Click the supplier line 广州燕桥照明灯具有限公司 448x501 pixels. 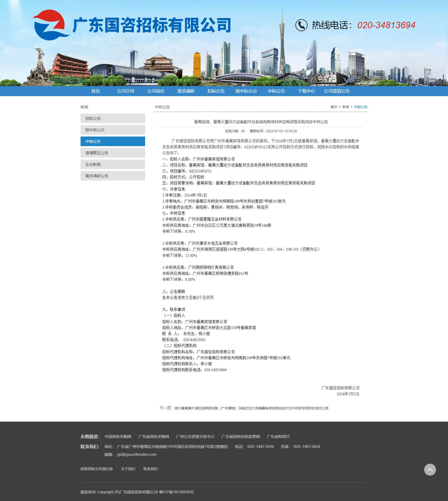click(198, 267)
